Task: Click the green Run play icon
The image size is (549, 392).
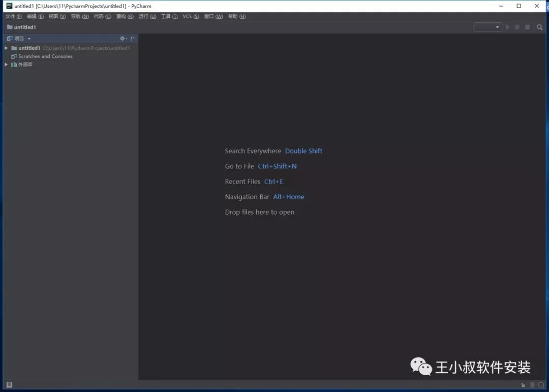Action: [x=508, y=27]
